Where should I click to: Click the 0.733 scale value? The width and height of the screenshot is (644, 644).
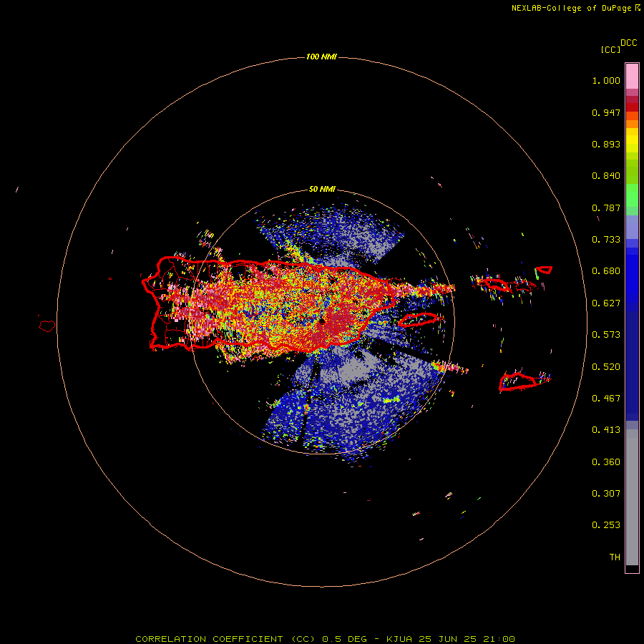(606, 240)
